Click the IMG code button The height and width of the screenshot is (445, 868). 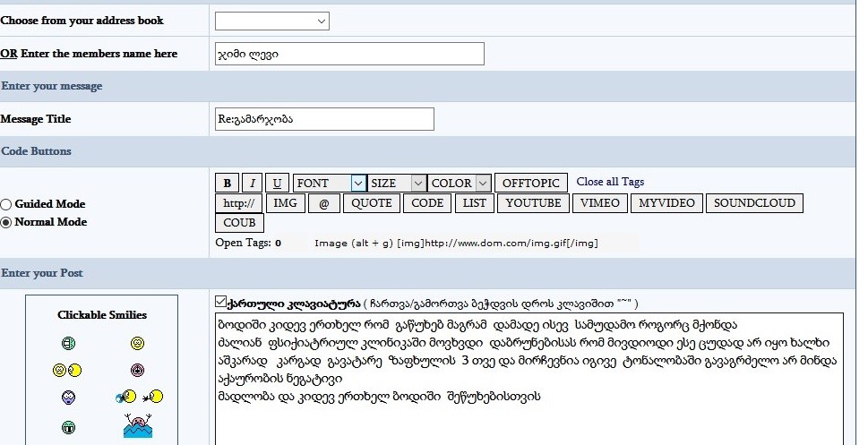click(x=285, y=203)
